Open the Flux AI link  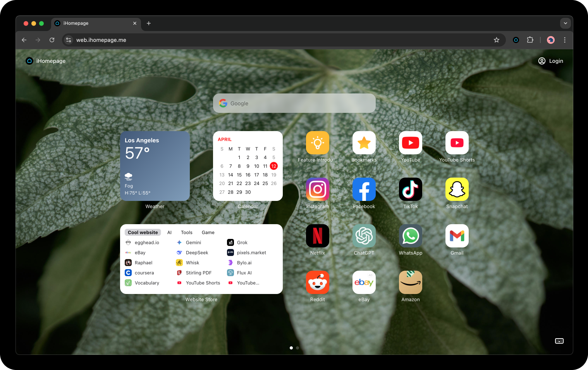tap(239, 273)
